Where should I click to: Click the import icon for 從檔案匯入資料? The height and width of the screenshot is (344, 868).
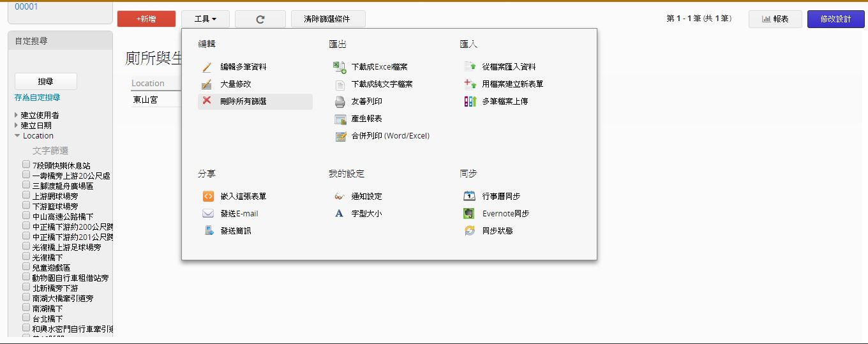[x=470, y=66]
